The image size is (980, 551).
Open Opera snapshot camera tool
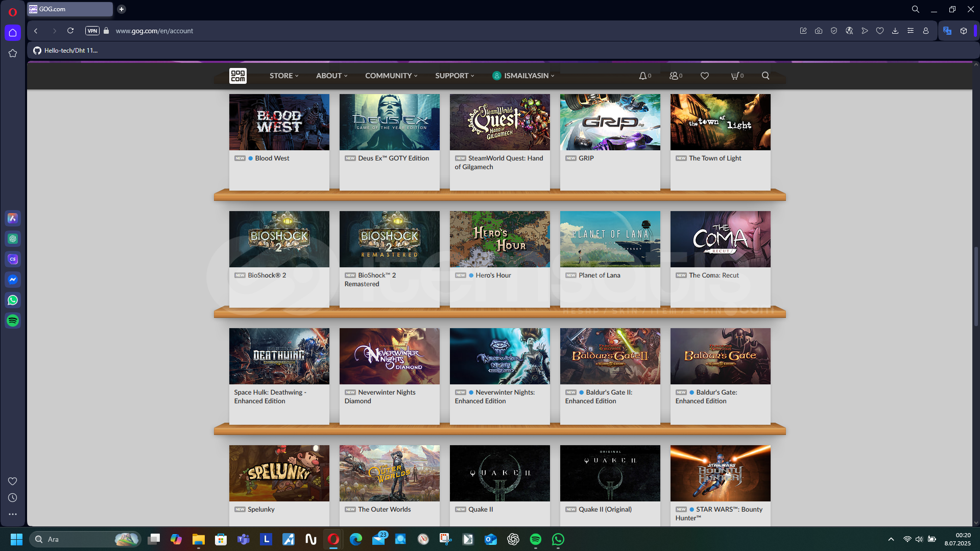819,31
